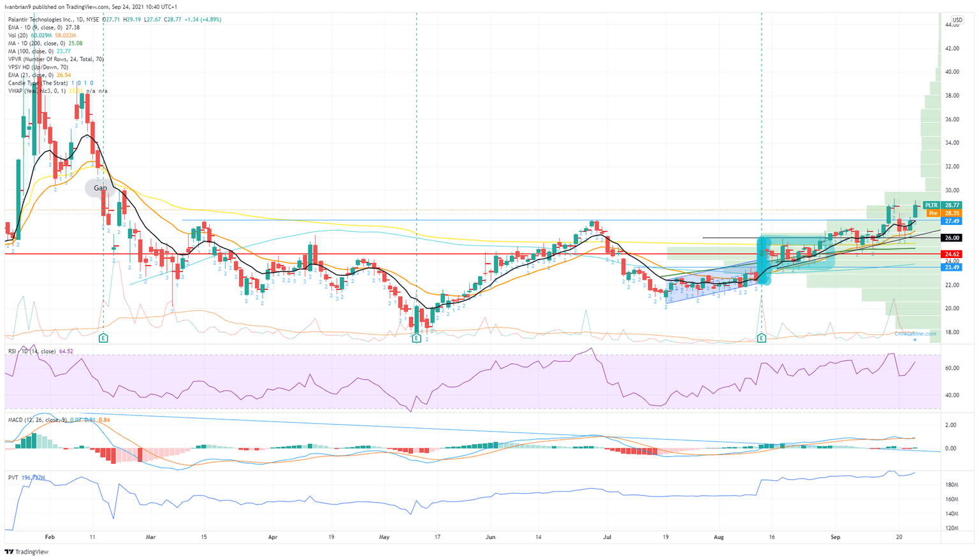Select the 27.49 blue price line label
Image resolution: width=979 pixels, height=560 pixels.
pyautogui.click(x=952, y=221)
